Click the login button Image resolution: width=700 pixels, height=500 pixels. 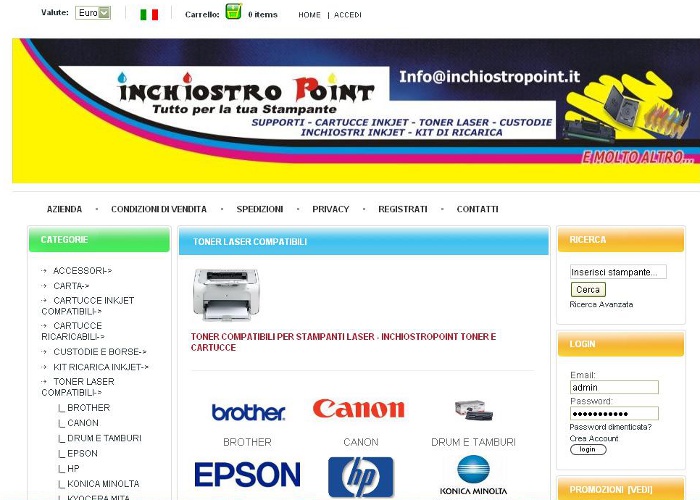[588, 450]
